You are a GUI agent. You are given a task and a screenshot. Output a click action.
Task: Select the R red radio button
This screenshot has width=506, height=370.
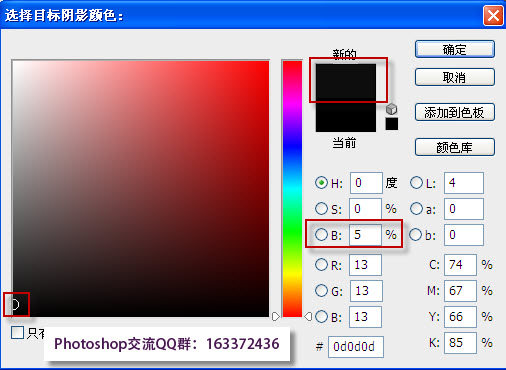(321, 265)
